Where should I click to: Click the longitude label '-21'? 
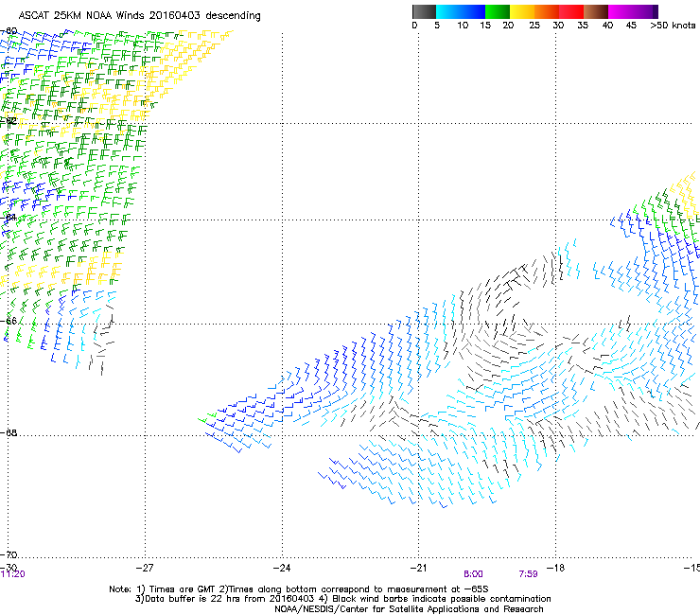pos(418,568)
